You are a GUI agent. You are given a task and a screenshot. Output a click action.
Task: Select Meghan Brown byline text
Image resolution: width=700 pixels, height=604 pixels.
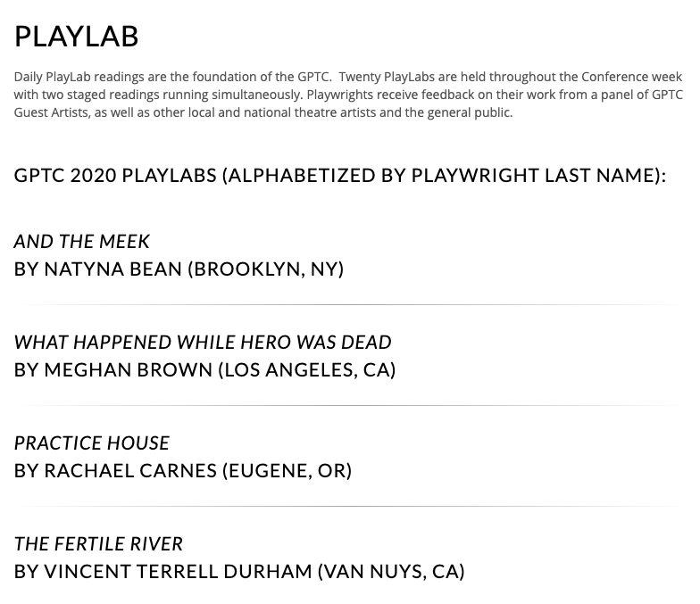(x=205, y=369)
